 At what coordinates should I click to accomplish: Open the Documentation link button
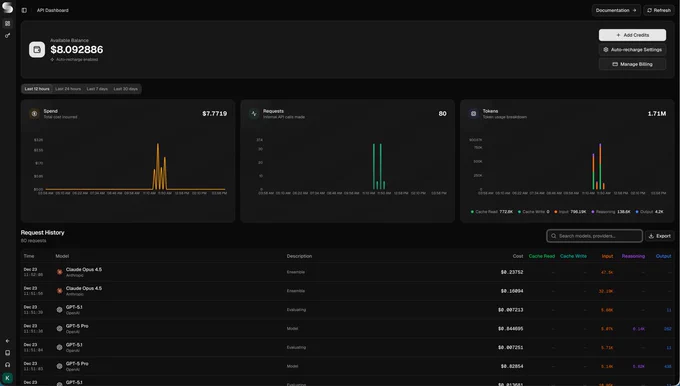[x=616, y=10]
